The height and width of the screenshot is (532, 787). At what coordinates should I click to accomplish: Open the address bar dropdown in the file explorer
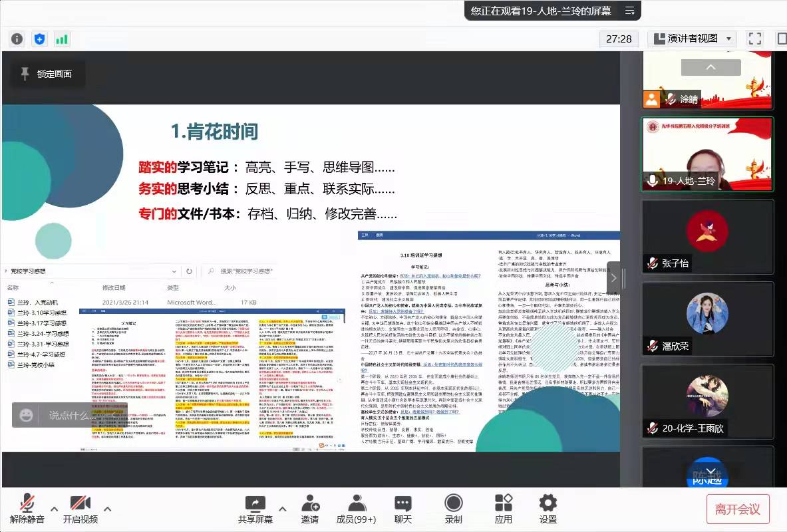(174, 271)
